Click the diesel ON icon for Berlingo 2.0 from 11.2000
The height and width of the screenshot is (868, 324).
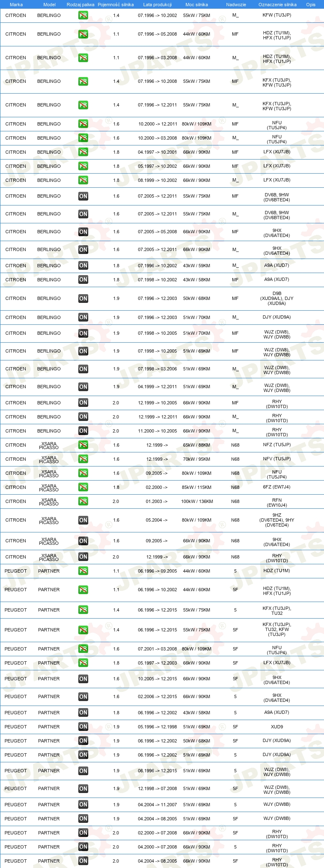83,431
